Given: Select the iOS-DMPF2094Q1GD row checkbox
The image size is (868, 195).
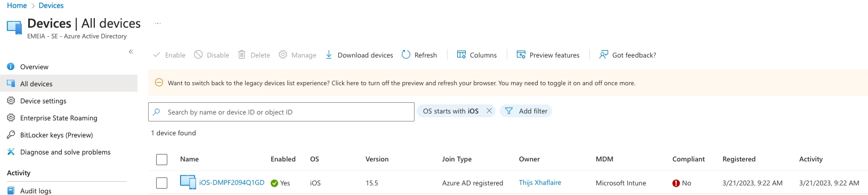Looking at the screenshot, I should [x=162, y=183].
